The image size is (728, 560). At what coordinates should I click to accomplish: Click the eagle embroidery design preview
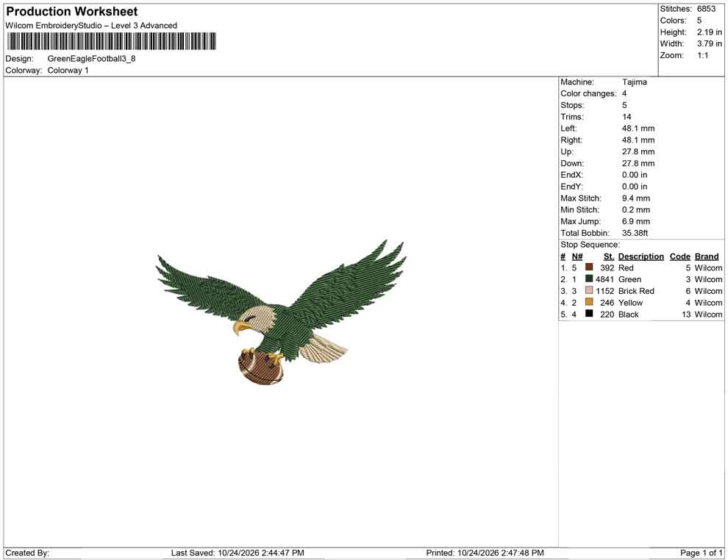coord(281,313)
